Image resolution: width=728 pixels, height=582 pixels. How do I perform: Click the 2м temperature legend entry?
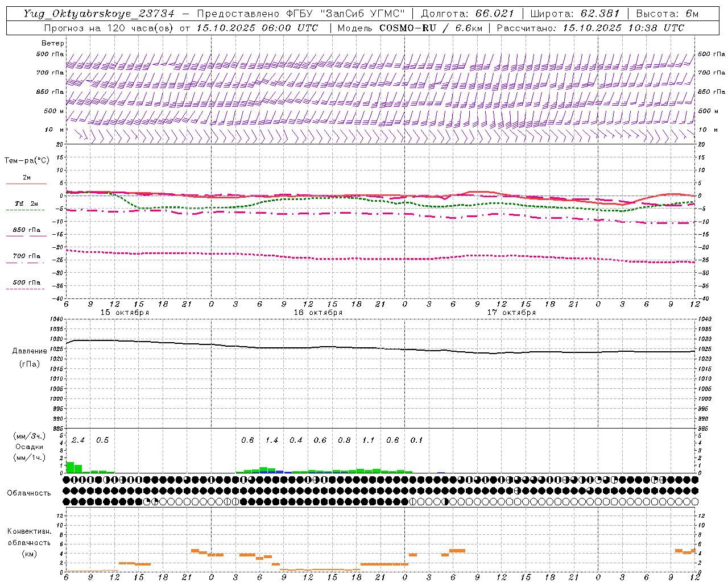[x=27, y=178]
